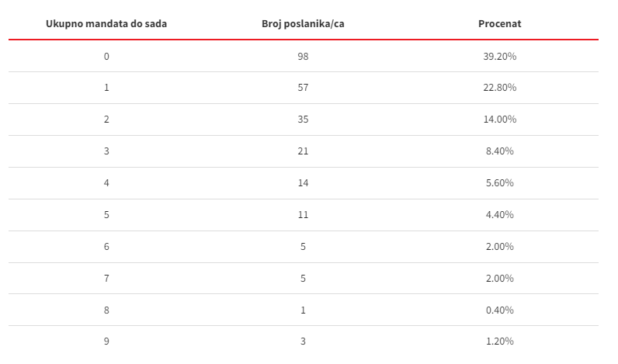This screenshot has height=364, width=618.
Task: Click the 'Broj poslanika/ca' column header
Action: 303,23
